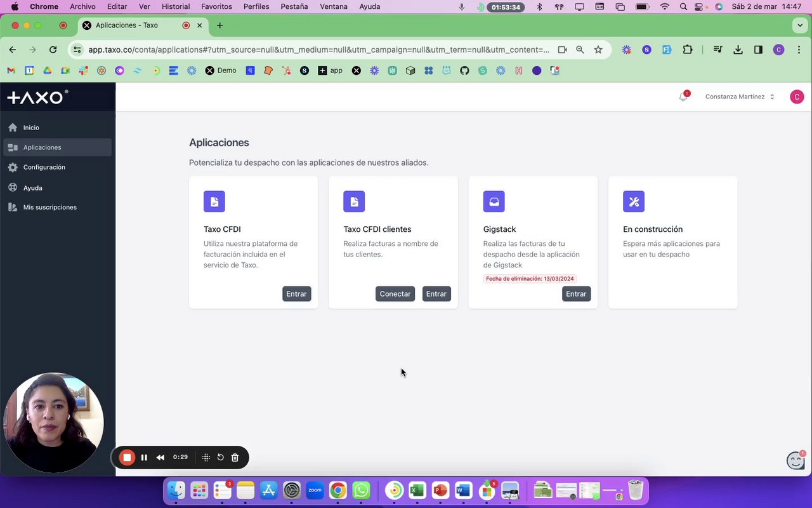Viewport: 812px width, 508px height.
Task: Open the Favoritos menu
Action: [216, 6]
